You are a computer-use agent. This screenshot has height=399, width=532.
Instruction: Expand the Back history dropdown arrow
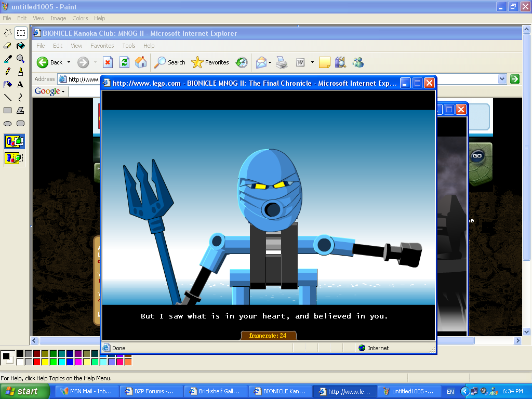[69, 62]
